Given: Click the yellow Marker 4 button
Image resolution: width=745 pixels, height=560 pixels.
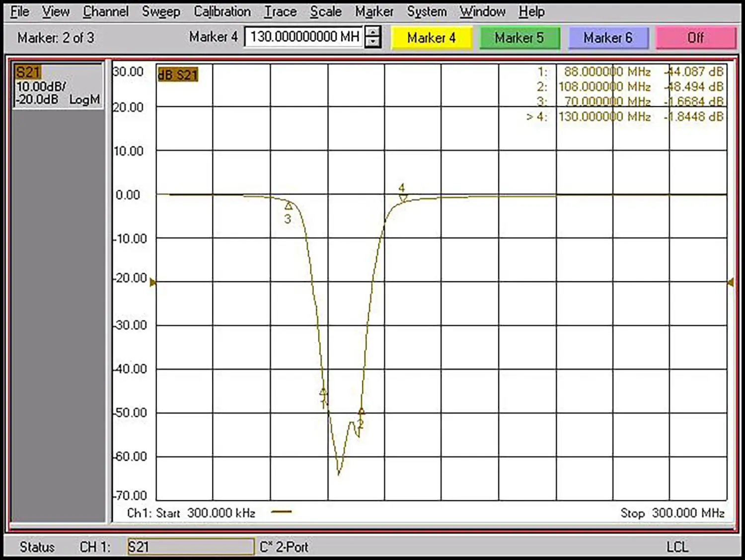Looking at the screenshot, I should pyautogui.click(x=432, y=38).
